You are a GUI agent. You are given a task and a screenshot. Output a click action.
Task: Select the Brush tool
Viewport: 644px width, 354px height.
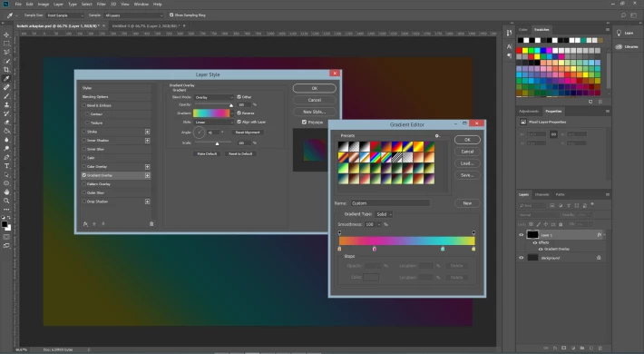click(x=6, y=96)
